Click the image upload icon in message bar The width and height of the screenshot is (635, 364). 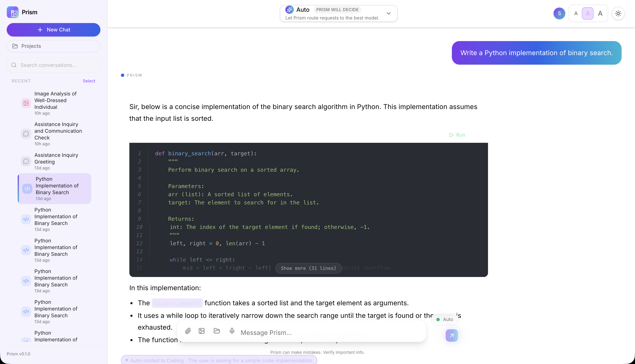pyautogui.click(x=202, y=331)
